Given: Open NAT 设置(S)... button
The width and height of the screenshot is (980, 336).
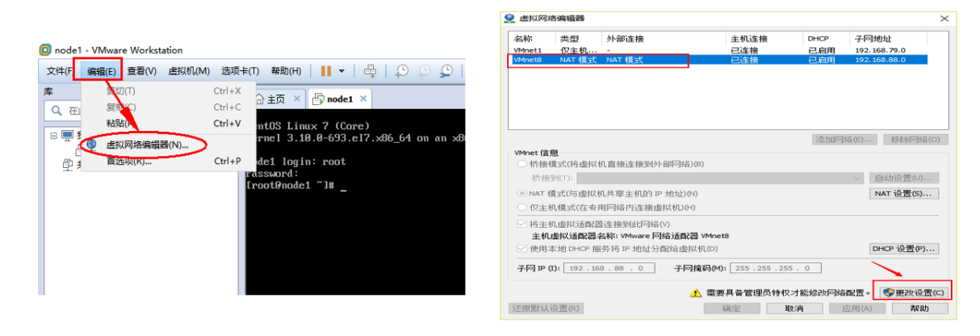Looking at the screenshot, I should (x=904, y=194).
